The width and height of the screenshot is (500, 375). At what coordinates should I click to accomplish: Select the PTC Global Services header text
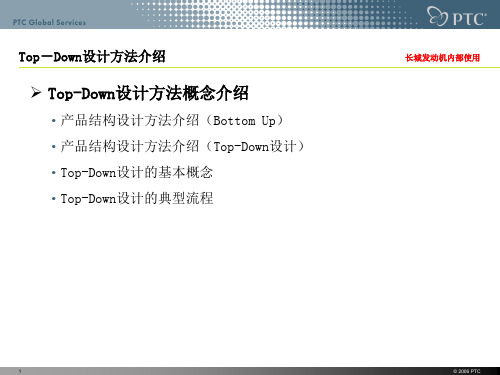49,23
